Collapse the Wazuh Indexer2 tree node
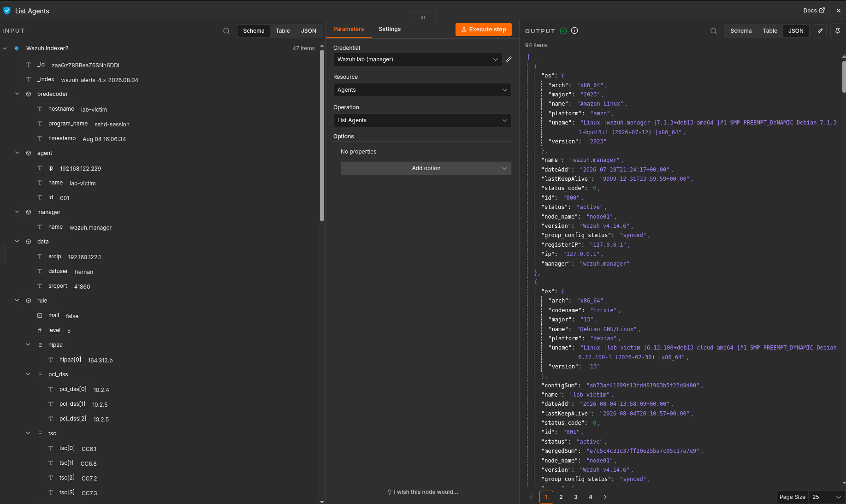The width and height of the screenshot is (846, 504). (x=5, y=48)
